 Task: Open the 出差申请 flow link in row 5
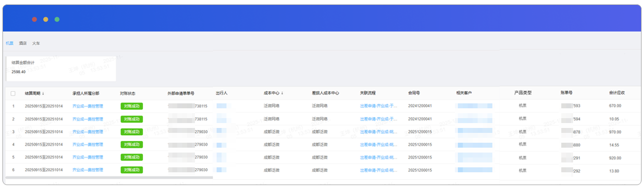pyautogui.click(x=379, y=157)
